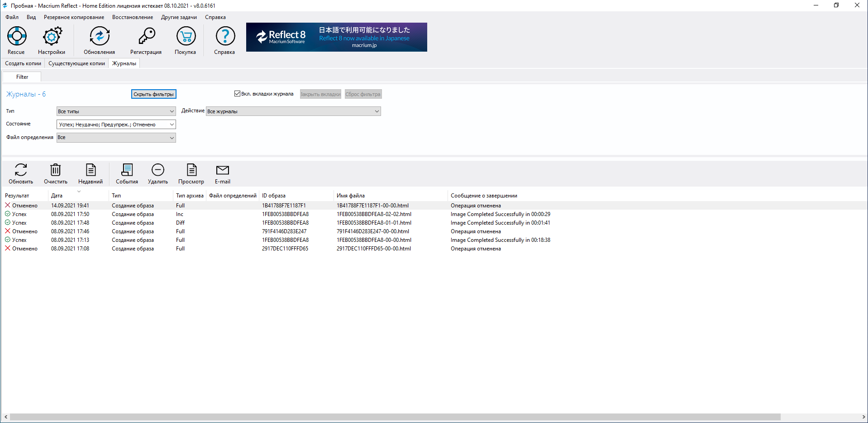Open Восстановление menu

[x=133, y=17]
